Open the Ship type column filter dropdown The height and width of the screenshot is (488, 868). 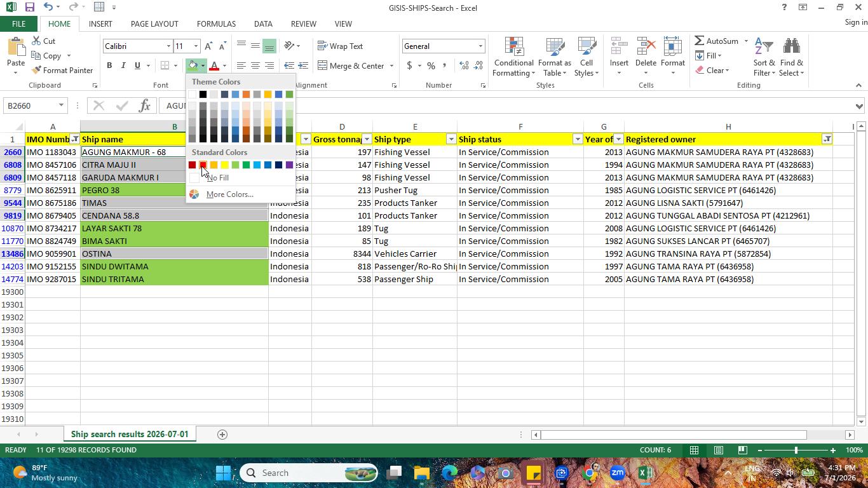tap(451, 139)
